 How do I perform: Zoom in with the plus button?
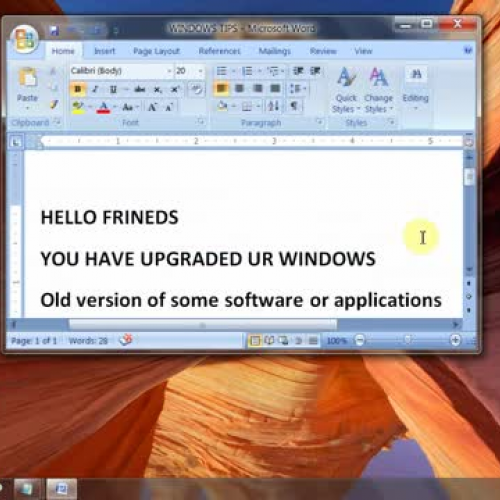click(455, 340)
